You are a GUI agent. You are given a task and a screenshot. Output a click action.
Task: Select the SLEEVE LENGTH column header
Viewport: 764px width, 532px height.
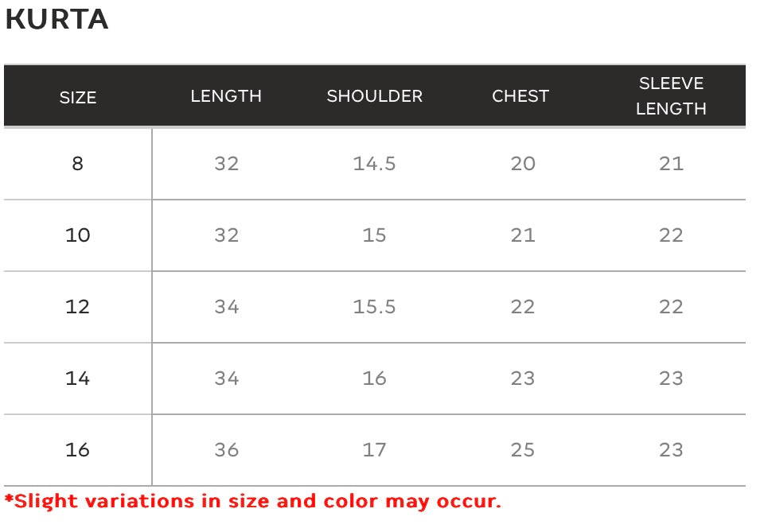[671, 96]
